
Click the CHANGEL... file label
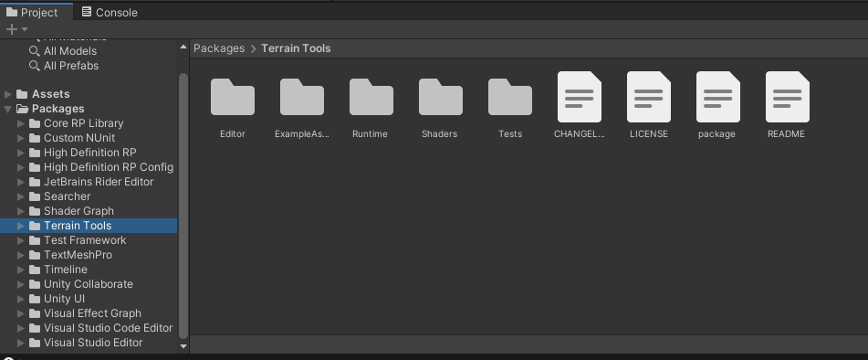pos(580,134)
